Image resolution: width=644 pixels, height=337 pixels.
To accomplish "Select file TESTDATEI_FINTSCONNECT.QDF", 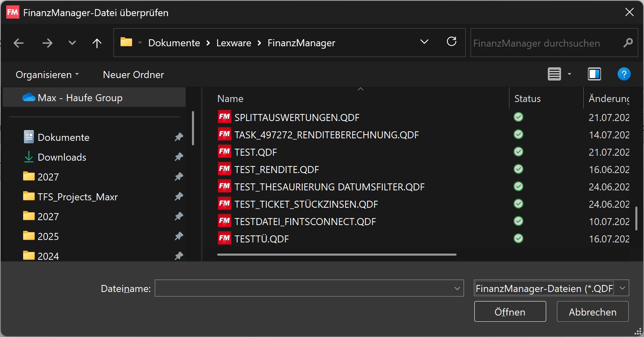I will pyautogui.click(x=305, y=221).
